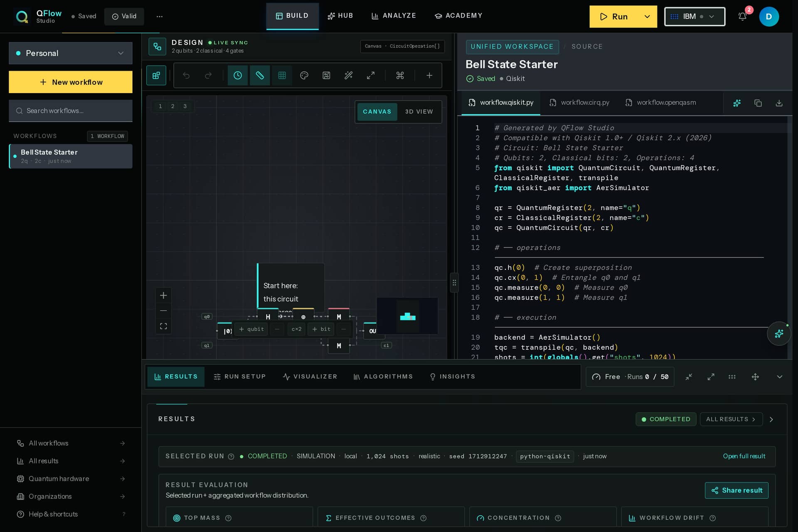Fit circuit to canvas view

163,326
